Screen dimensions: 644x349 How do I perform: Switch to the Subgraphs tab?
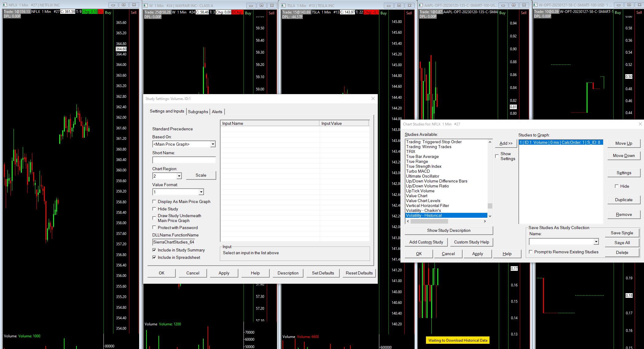click(198, 112)
